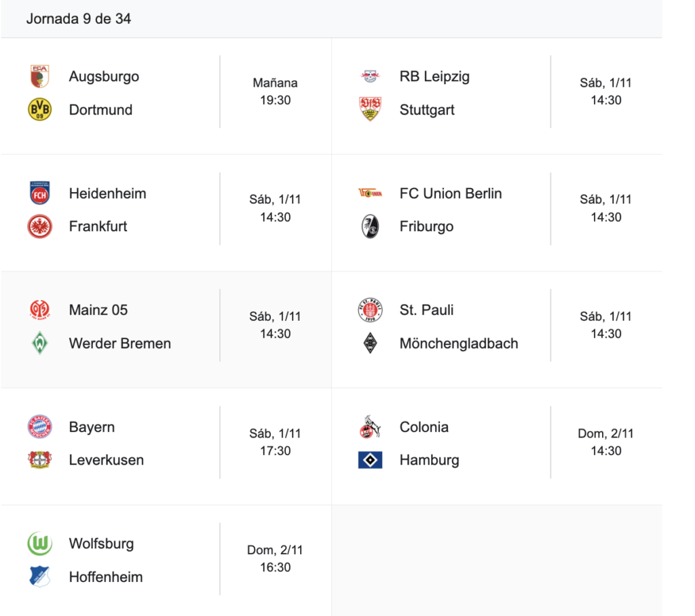This screenshot has width=695, height=616.
Task: Click the Dortmund BVB crest icon
Action: click(x=39, y=110)
